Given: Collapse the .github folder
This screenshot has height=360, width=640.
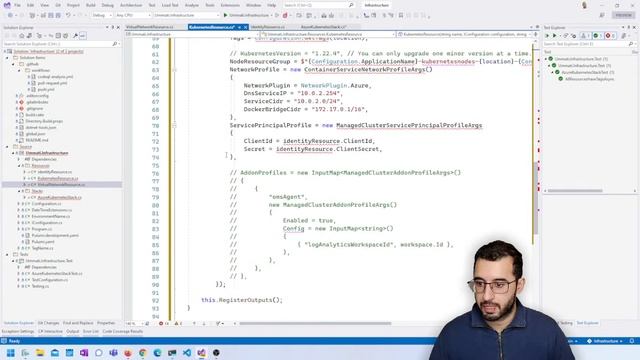Looking at the screenshot, I should coord(13,64).
